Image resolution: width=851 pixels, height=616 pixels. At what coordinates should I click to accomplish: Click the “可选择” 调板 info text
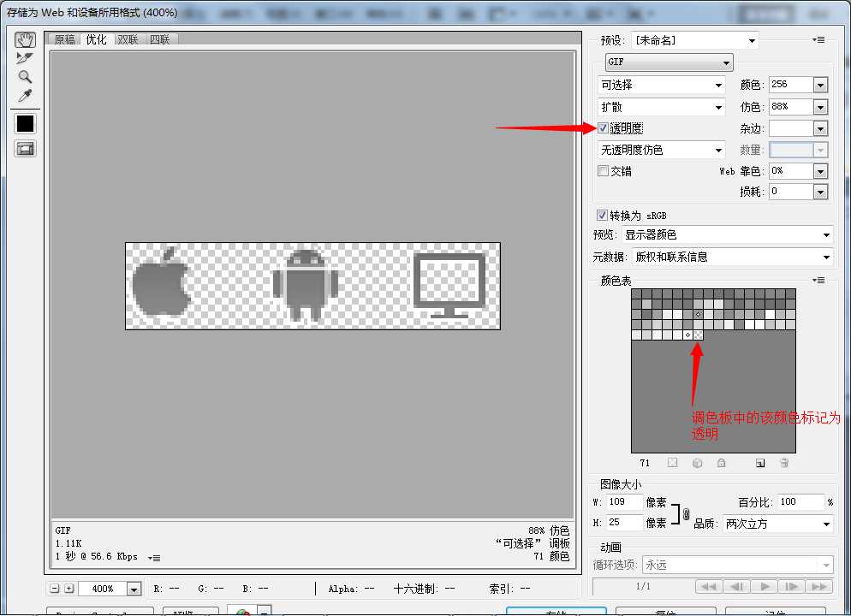click(x=533, y=543)
